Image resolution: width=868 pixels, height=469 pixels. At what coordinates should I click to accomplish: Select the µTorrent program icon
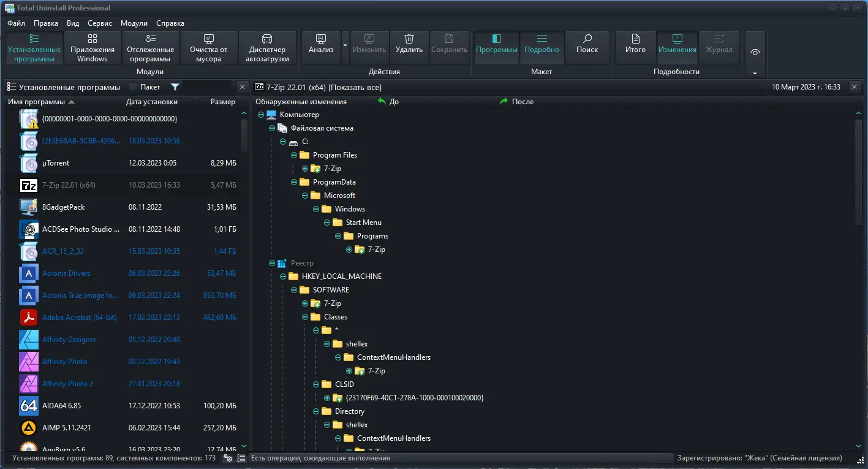click(x=29, y=163)
